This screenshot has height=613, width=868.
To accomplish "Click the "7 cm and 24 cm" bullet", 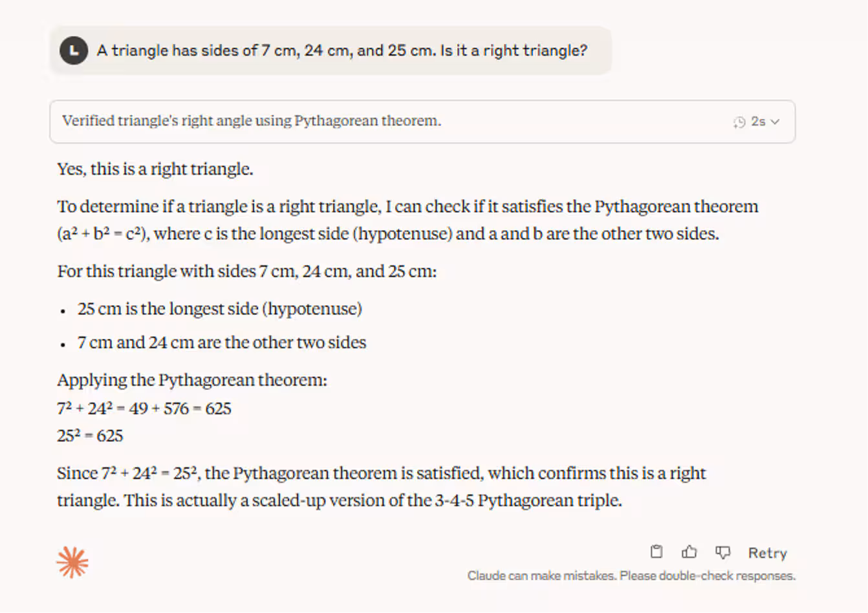I will click(221, 343).
